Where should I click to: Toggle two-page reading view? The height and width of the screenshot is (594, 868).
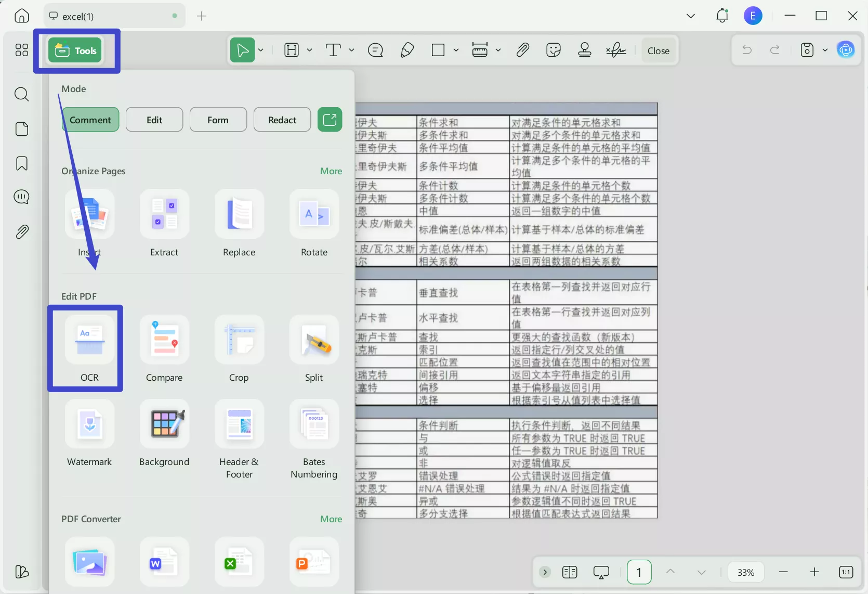tap(570, 572)
